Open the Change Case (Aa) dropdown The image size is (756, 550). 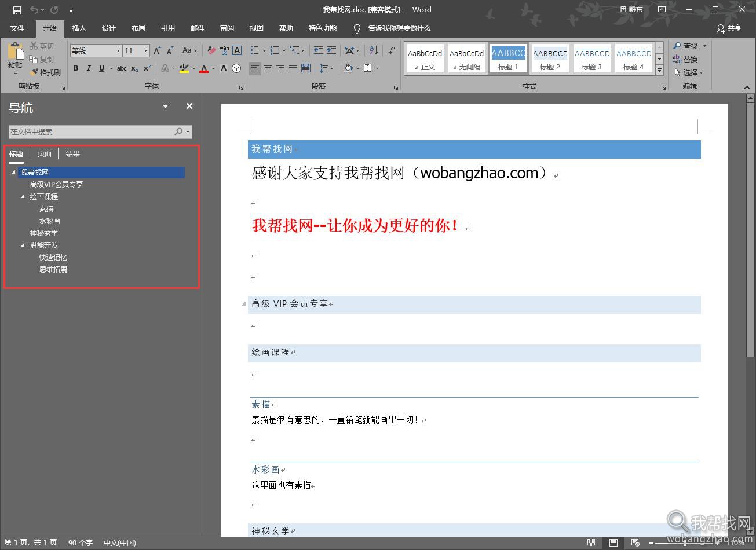(189, 50)
